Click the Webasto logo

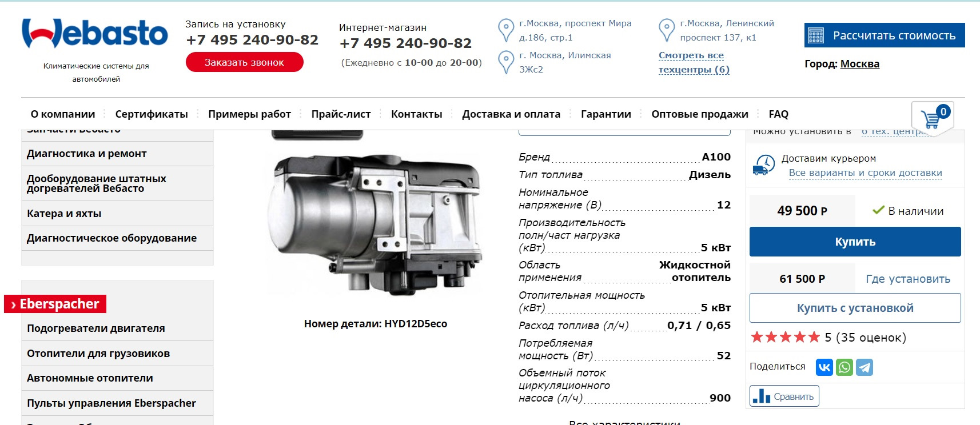click(95, 33)
